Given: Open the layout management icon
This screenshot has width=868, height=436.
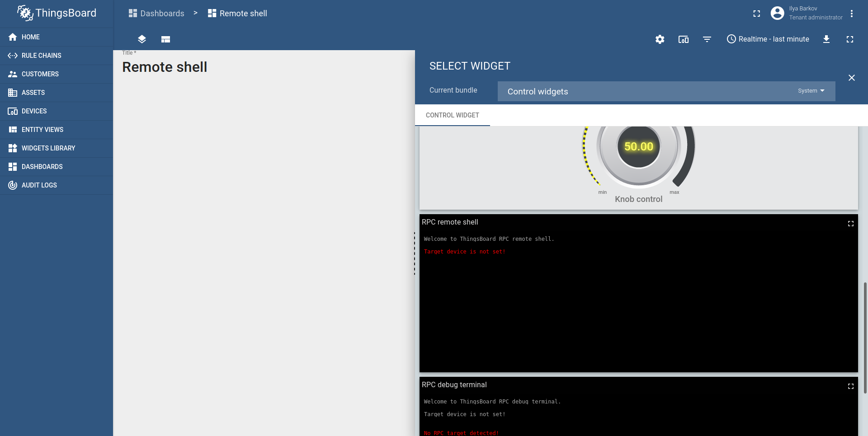Looking at the screenshot, I should [165, 39].
